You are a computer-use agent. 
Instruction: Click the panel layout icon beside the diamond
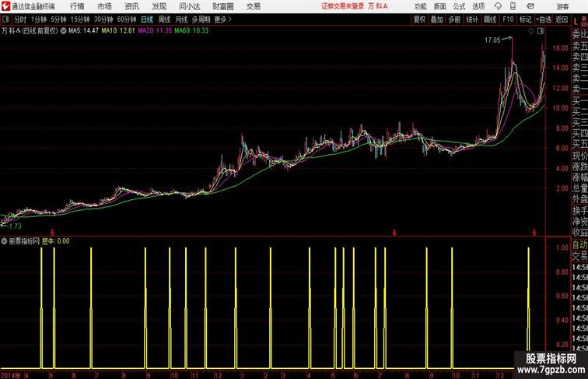541,31
